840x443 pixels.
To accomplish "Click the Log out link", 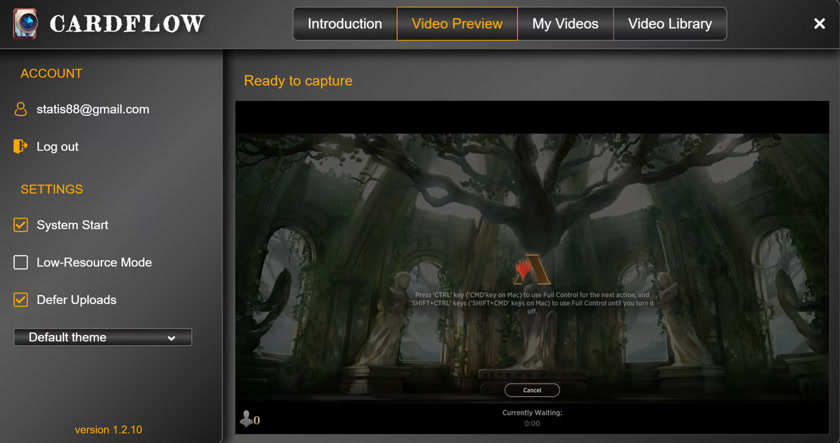I will 57,147.
